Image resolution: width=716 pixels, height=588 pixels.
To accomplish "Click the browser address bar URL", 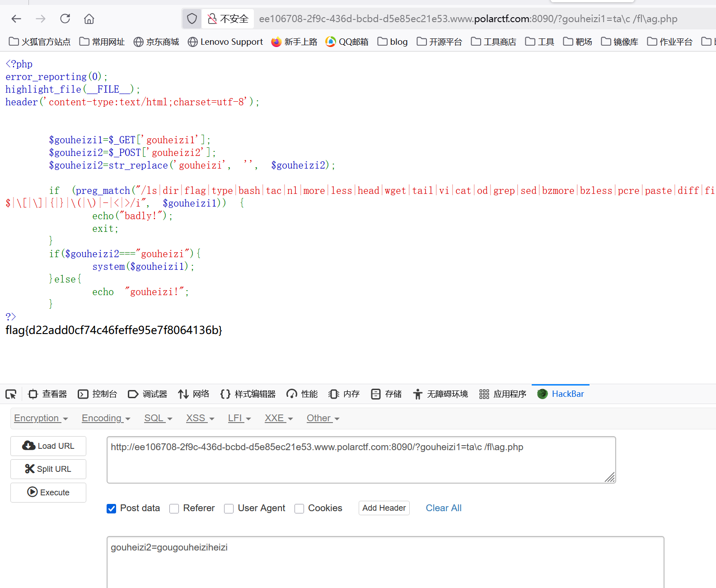I will click(x=468, y=19).
